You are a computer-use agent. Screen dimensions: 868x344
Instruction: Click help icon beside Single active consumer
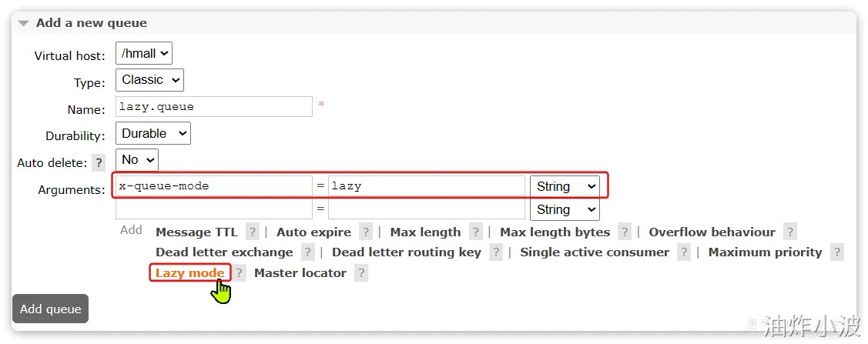click(683, 252)
